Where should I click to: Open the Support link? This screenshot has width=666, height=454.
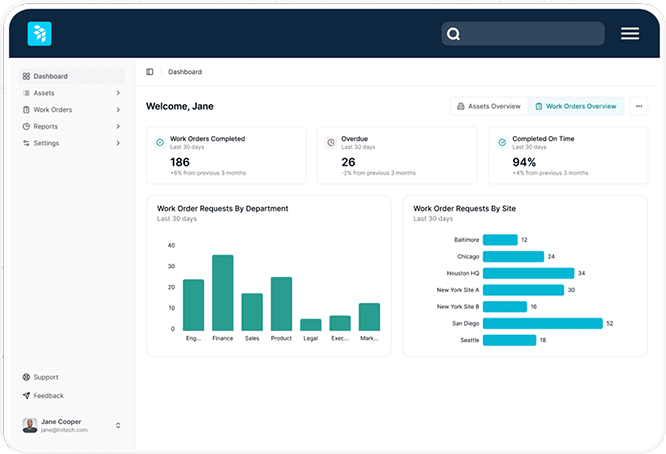[x=40, y=377]
